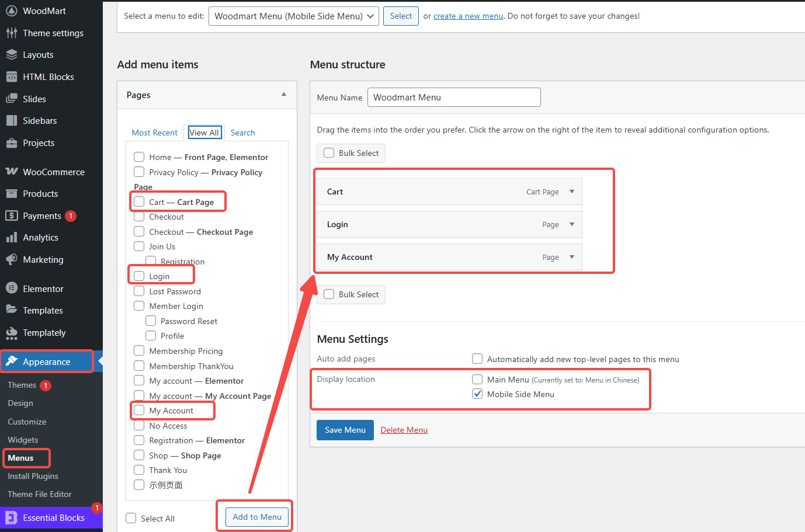The width and height of the screenshot is (805, 532).
Task: Collapse the Pages panel
Action: pyautogui.click(x=284, y=95)
